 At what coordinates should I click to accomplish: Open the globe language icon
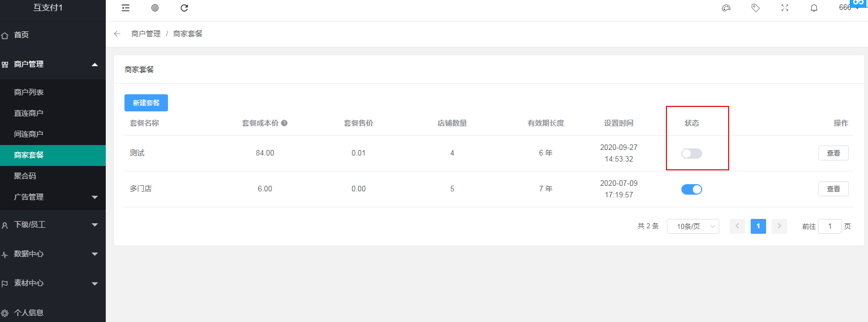[155, 8]
